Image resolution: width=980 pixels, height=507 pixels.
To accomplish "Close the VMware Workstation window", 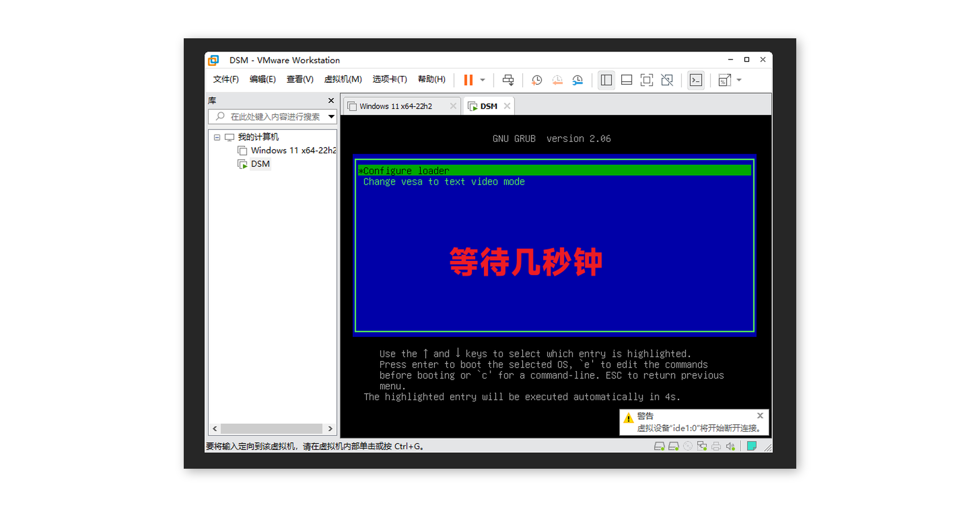I will click(763, 60).
